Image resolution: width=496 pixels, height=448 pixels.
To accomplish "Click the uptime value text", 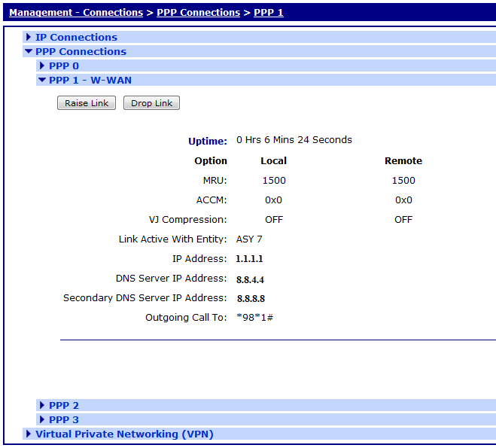I will (x=294, y=140).
